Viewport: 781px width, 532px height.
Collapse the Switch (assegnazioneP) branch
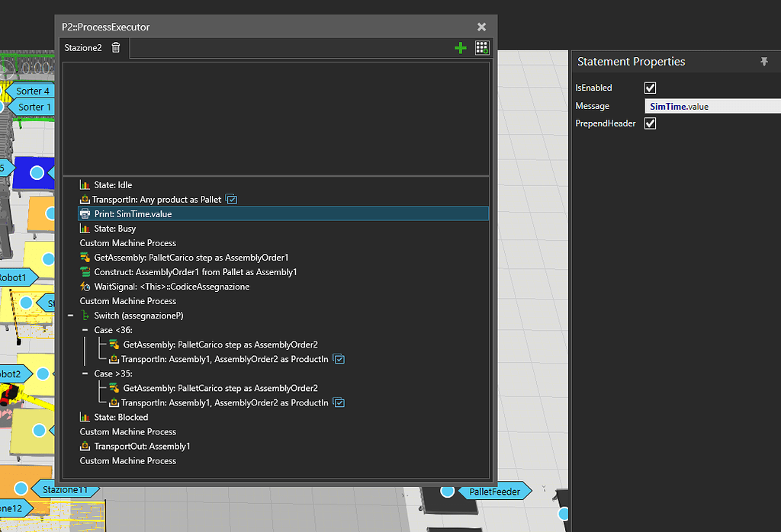pyautogui.click(x=70, y=315)
